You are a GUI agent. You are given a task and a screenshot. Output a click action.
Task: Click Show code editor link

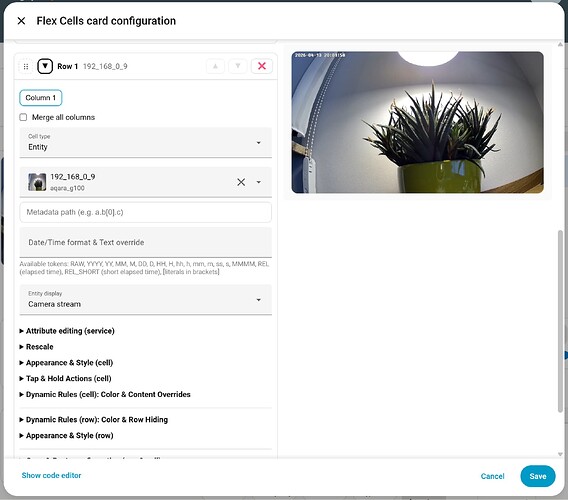pyautogui.click(x=51, y=475)
